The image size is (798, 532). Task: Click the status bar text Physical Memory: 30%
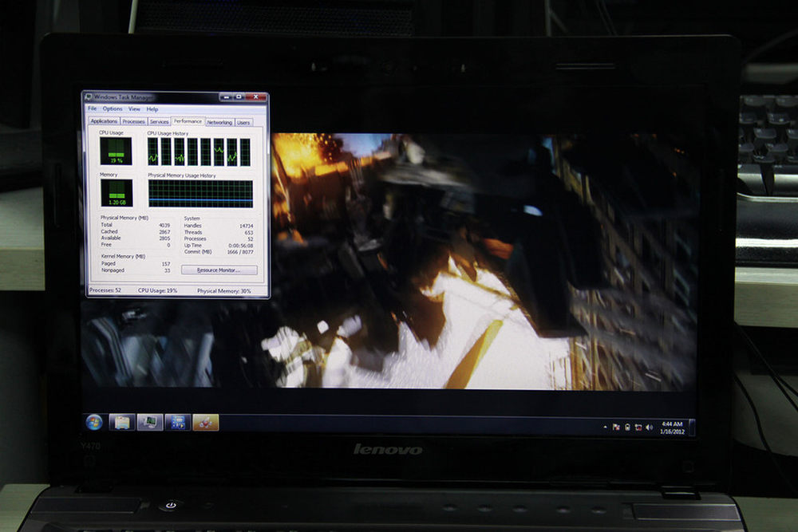point(224,291)
